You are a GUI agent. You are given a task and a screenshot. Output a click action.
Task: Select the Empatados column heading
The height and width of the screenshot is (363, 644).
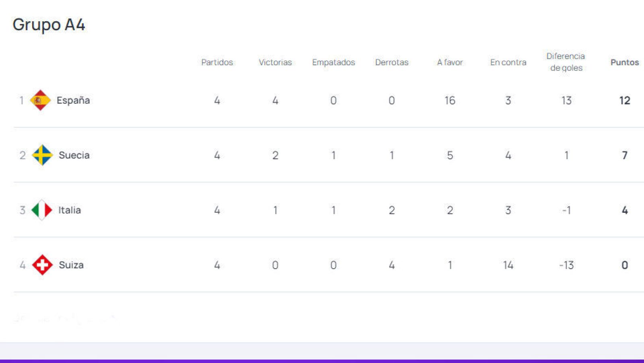click(x=333, y=62)
